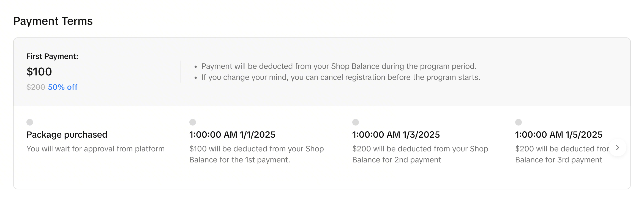Click the 1st payment deduction description

(x=256, y=154)
